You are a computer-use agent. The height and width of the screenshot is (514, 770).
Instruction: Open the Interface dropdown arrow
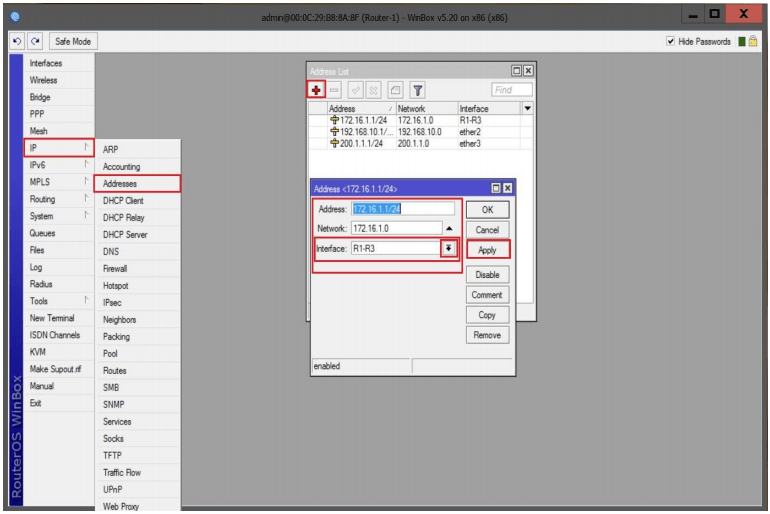(x=449, y=248)
